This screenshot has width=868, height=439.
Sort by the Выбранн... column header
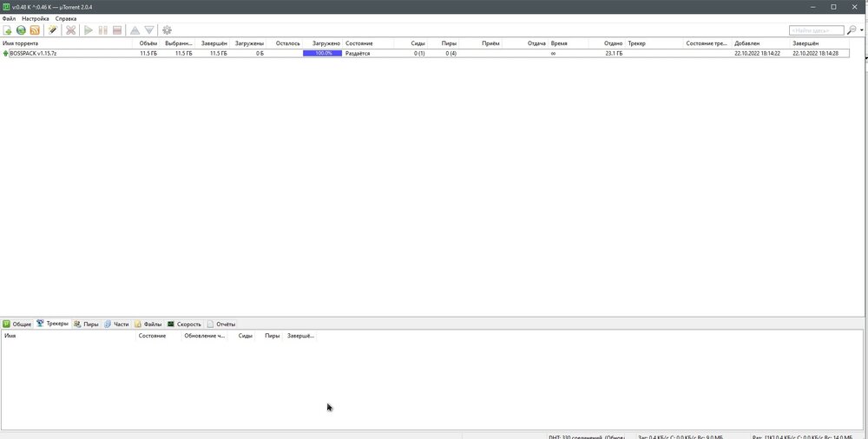(178, 43)
